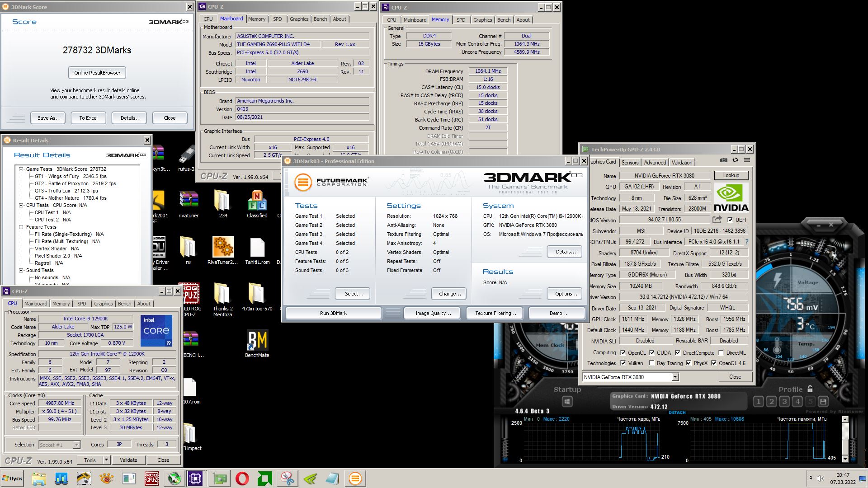Click Image Quality... button in 3DMark03
Screen dimensions: 868x488
pos(433,313)
